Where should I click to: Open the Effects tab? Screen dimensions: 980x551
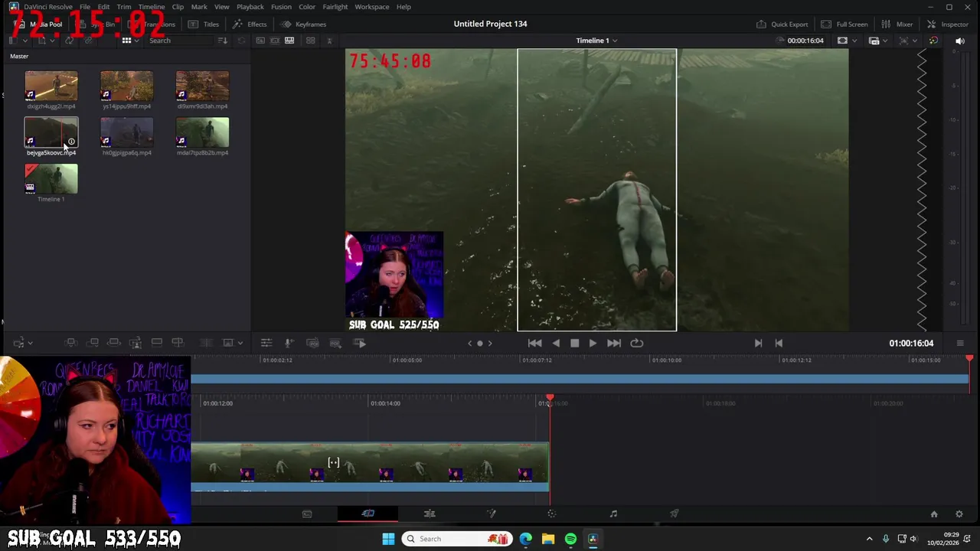point(250,24)
